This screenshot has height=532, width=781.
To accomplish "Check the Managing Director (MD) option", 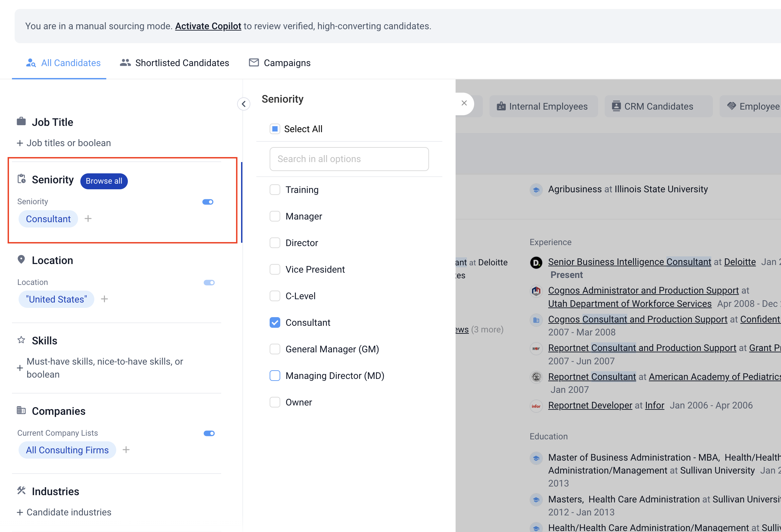I will pyautogui.click(x=275, y=376).
